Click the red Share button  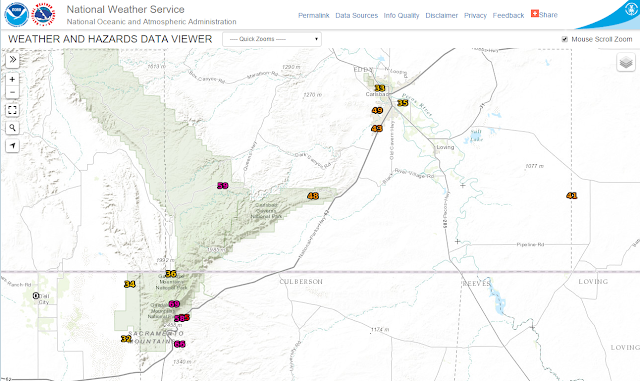pos(544,14)
